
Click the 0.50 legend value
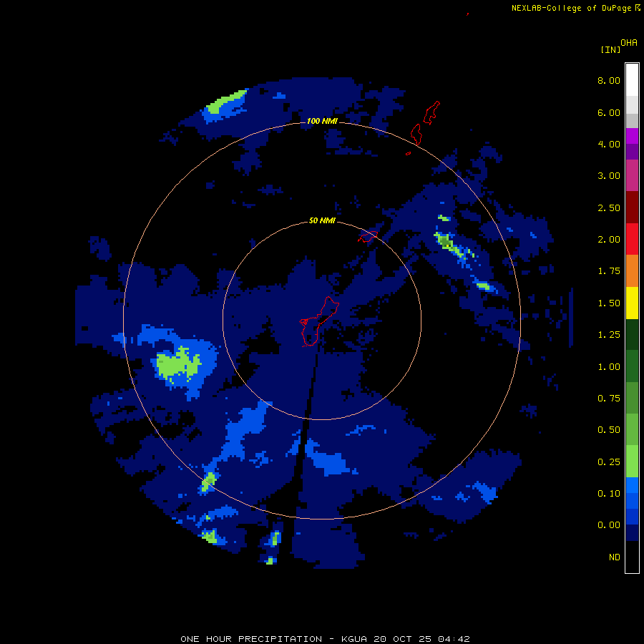609,430
